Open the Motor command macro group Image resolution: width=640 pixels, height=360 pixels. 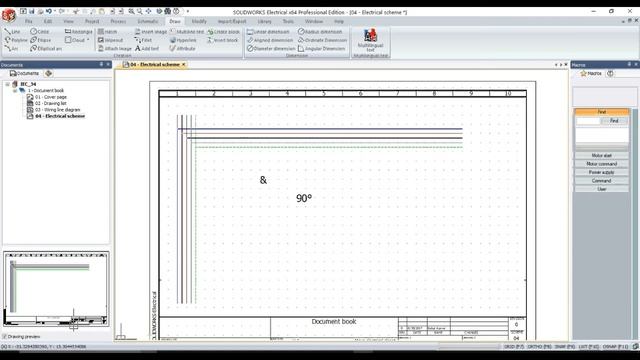coord(601,164)
